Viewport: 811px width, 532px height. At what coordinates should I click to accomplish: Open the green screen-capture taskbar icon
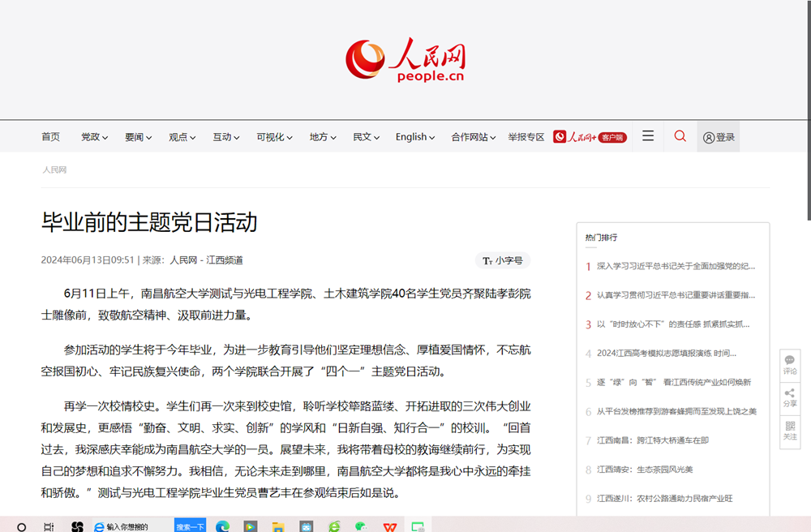pos(418,526)
